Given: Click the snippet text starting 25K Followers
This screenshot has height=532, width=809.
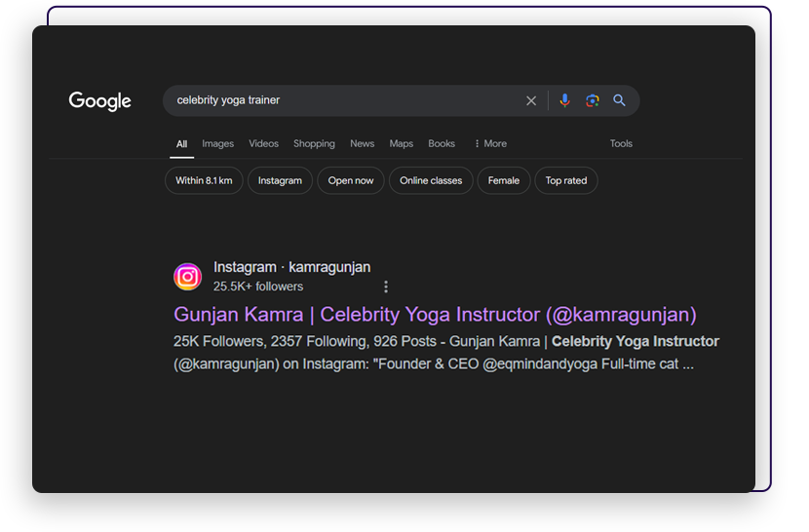Looking at the screenshot, I should click(x=445, y=353).
